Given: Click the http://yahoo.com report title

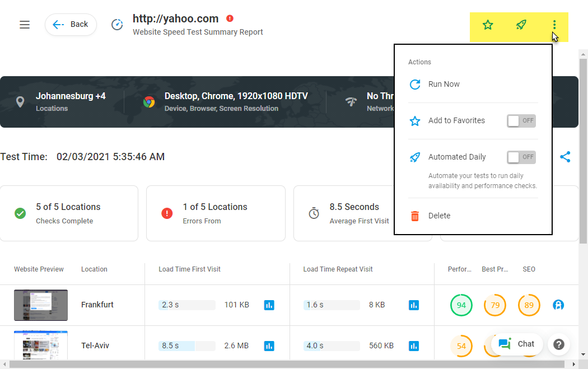Looking at the screenshot, I should point(175,18).
